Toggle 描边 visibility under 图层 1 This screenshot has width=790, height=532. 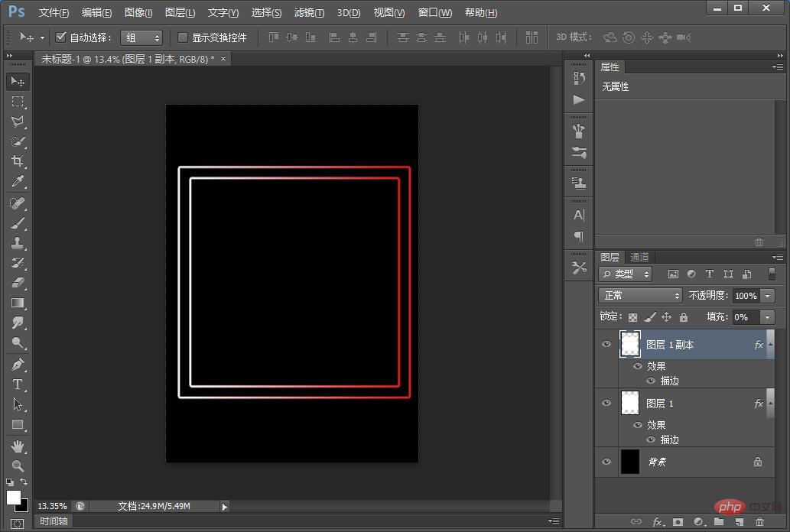[x=651, y=440]
